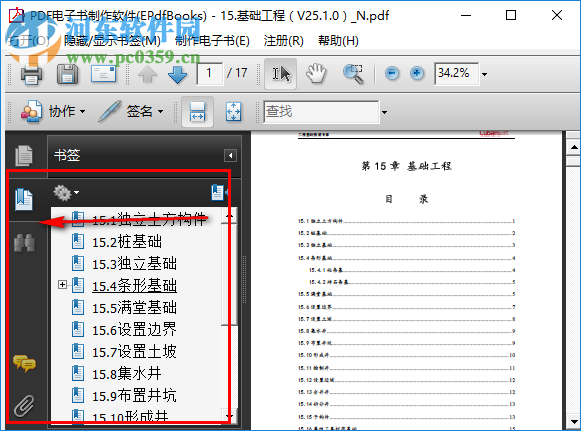Open the 帮助(H) menu

338,40
